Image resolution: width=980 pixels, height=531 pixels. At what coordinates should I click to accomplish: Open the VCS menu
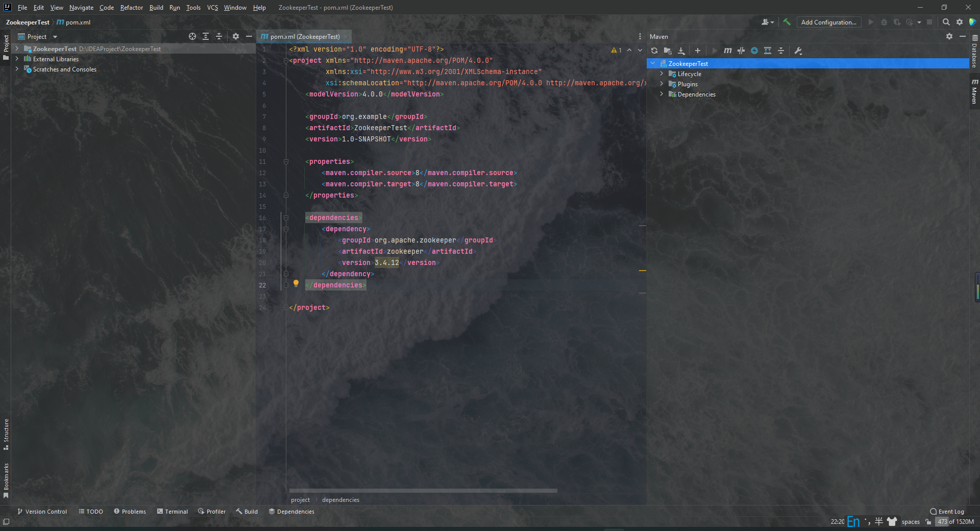click(213, 8)
